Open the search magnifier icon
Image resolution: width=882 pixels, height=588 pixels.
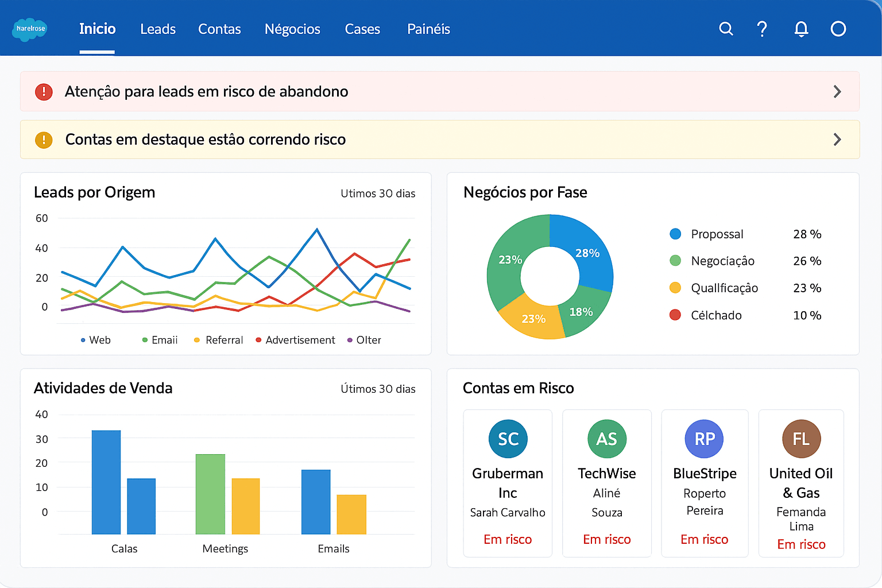726,29
